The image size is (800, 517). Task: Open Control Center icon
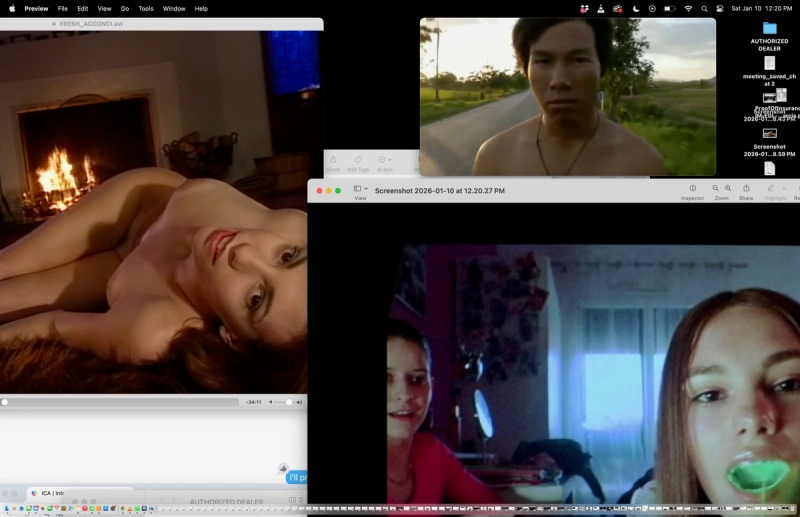(x=720, y=9)
